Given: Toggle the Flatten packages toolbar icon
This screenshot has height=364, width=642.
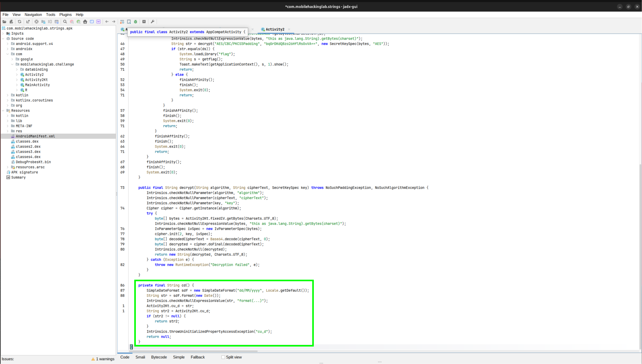Looking at the screenshot, I should [x=43, y=22].
